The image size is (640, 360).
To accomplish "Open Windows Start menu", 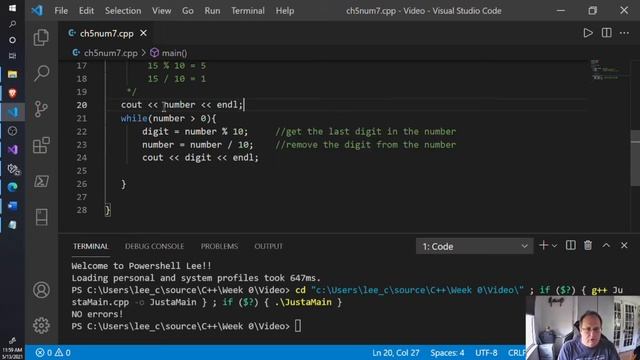I will (x=12, y=8).
